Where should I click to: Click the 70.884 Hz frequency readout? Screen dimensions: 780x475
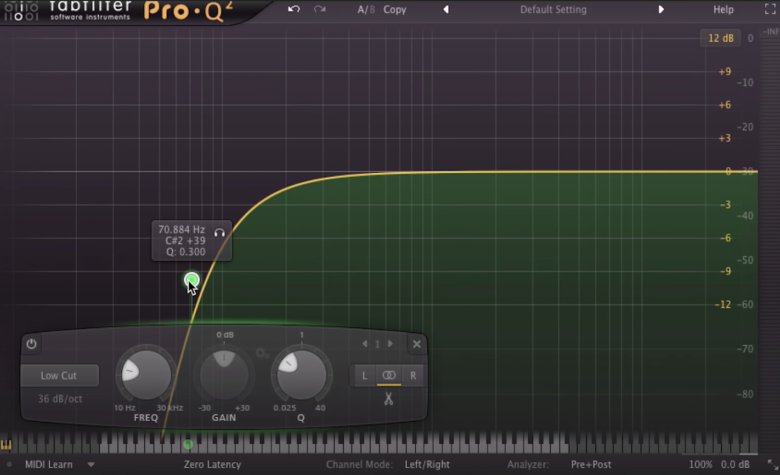pyautogui.click(x=182, y=229)
